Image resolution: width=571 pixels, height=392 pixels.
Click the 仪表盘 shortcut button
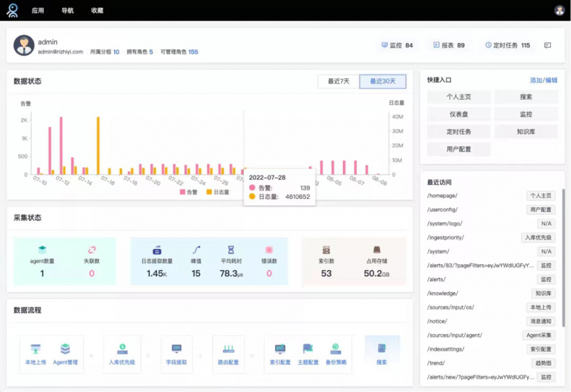click(459, 114)
